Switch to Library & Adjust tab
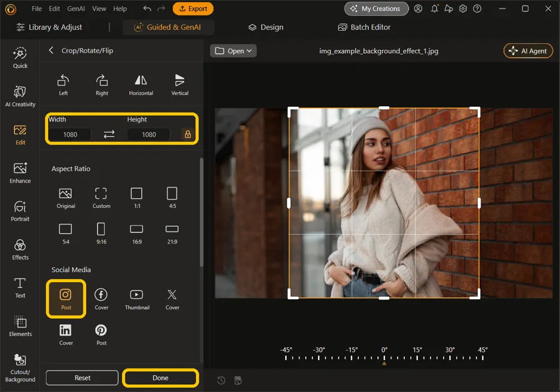 click(x=49, y=27)
